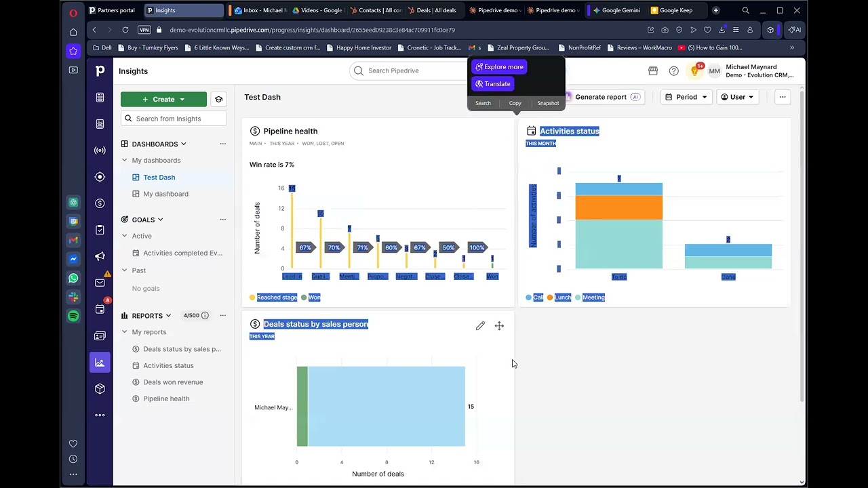Open the three-dot menu next to GOALS
Screen dimensions: 868x488
point(222,220)
